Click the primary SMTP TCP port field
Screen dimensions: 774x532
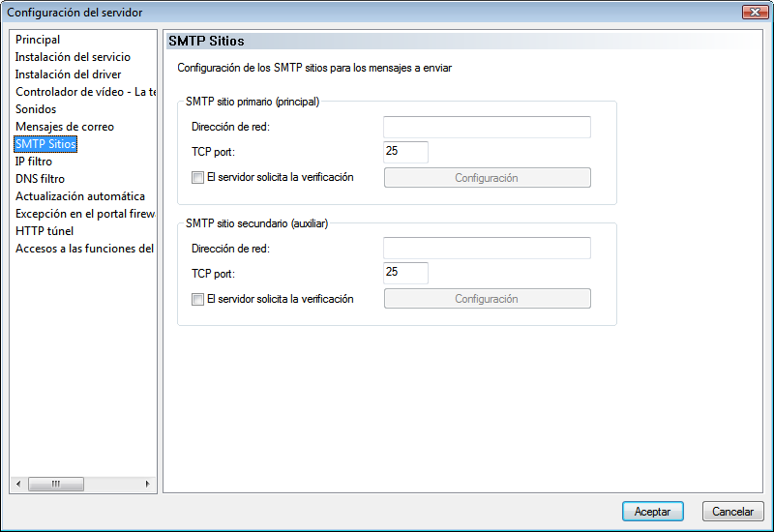(x=405, y=152)
